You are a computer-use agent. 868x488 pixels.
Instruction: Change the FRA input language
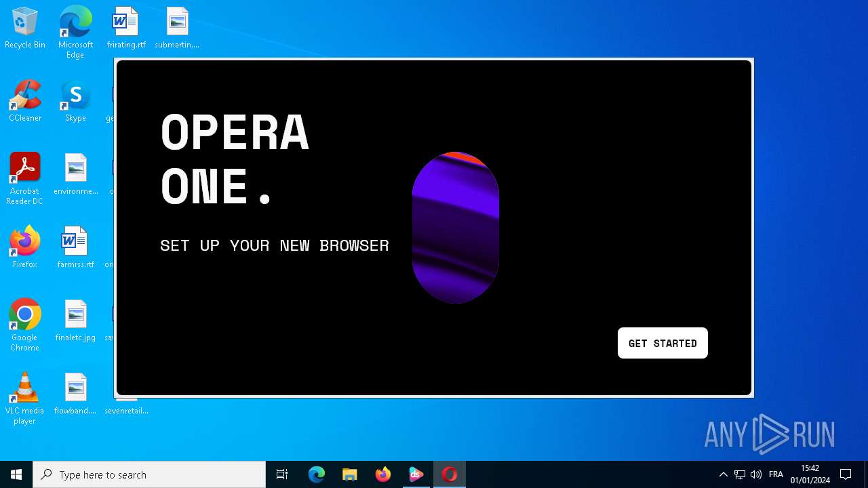pyautogui.click(x=776, y=474)
